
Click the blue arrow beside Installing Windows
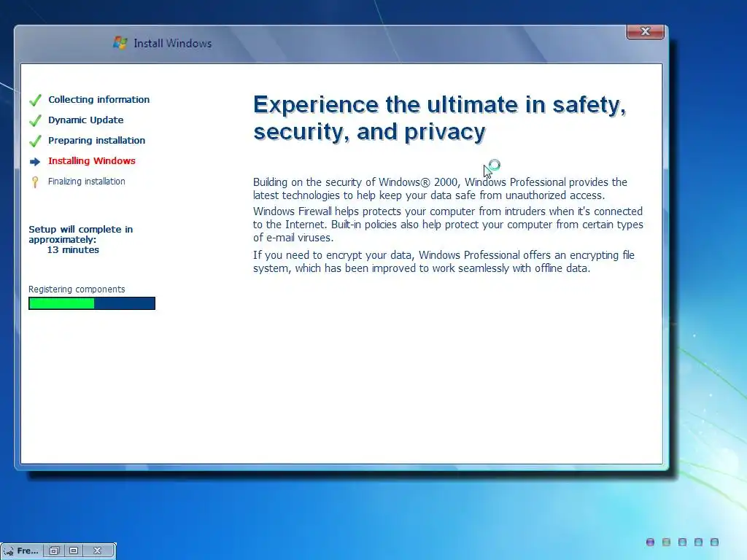(35, 162)
